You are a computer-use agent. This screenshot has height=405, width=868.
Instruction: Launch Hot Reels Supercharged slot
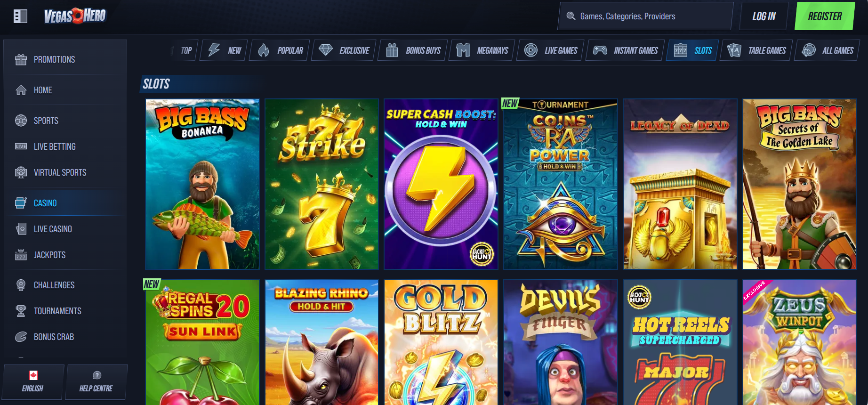[x=680, y=342]
